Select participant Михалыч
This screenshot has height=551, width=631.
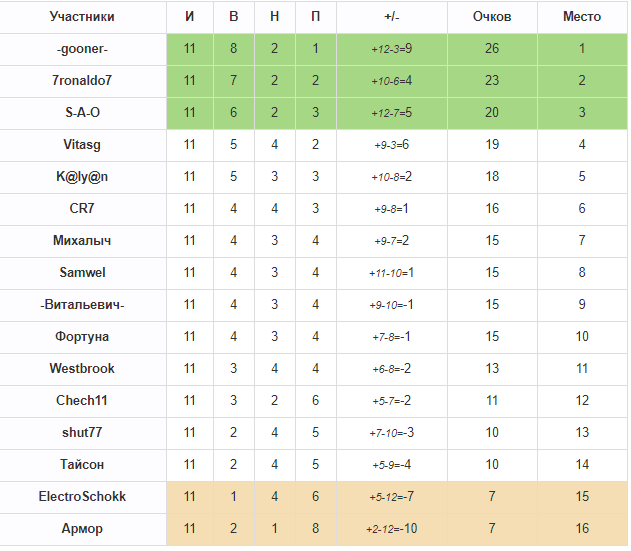(82, 241)
